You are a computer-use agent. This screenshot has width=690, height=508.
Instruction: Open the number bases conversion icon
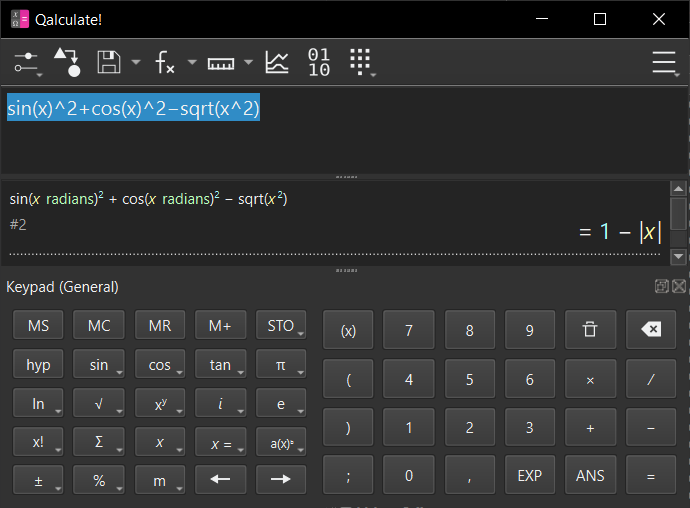[319, 63]
